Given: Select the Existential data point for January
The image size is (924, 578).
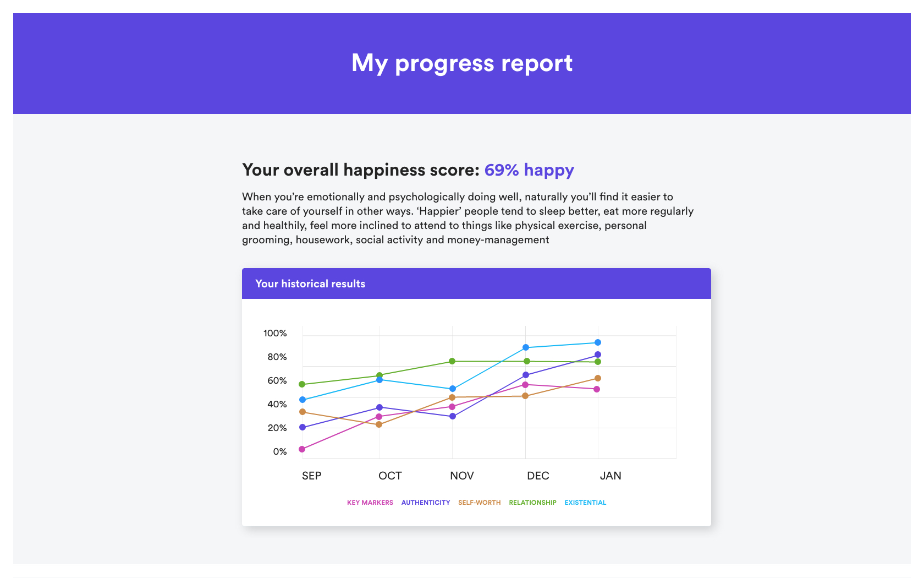Looking at the screenshot, I should [598, 342].
